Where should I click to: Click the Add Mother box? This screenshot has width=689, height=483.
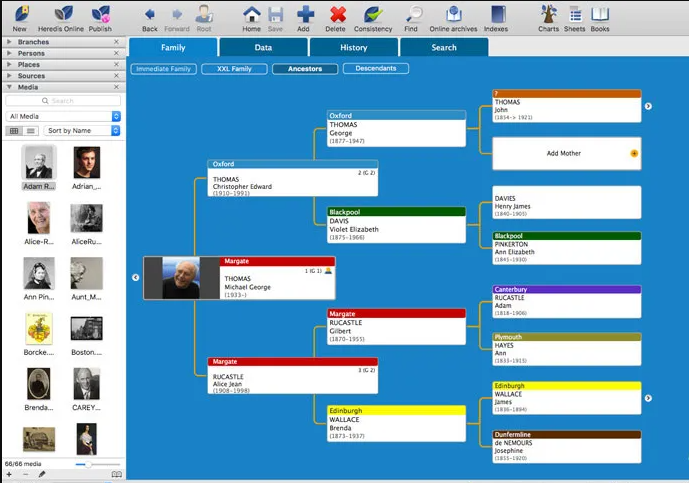click(x=566, y=153)
